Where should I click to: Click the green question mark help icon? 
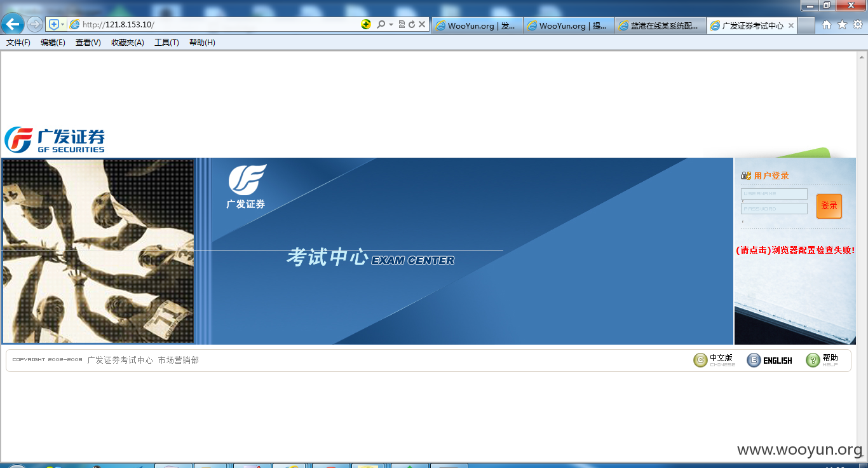pyautogui.click(x=813, y=361)
